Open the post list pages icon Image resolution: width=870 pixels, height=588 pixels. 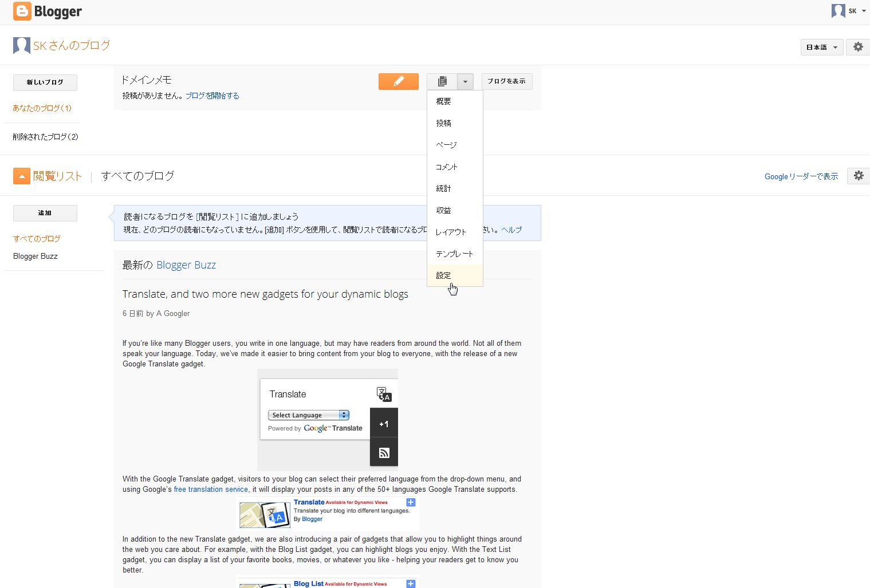442,81
